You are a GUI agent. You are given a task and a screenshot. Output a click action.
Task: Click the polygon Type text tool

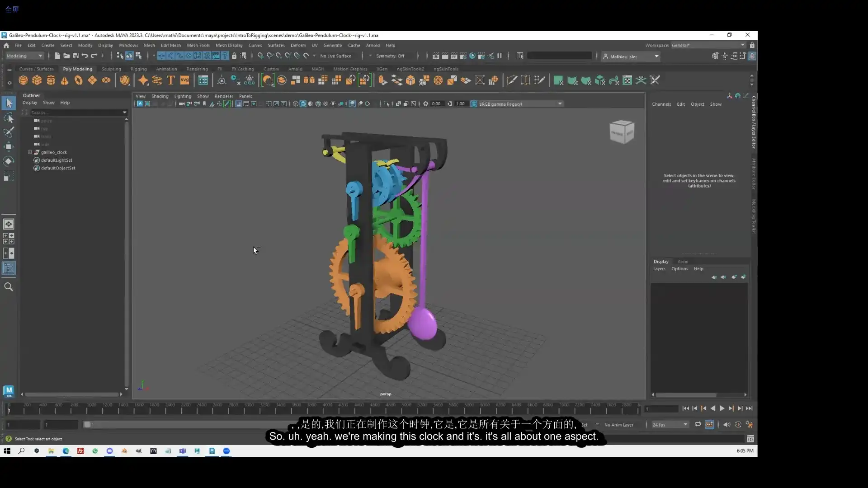171,80
